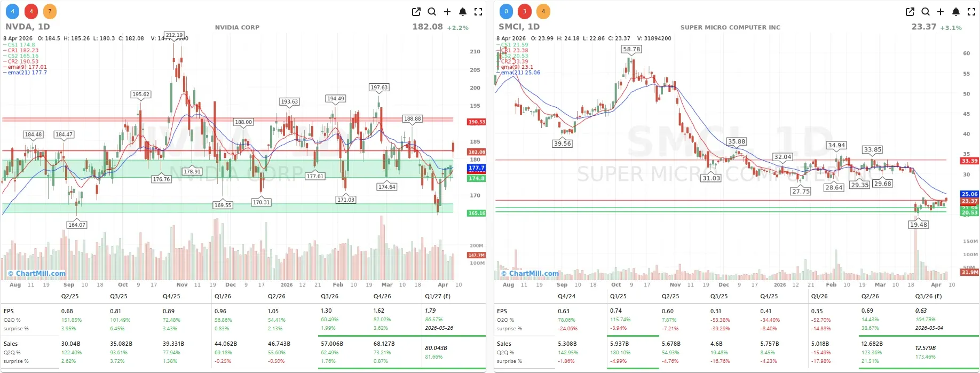Click NVDA last price 182.08
This screenshot has width=980, height=373.
[x=428, y=27]
